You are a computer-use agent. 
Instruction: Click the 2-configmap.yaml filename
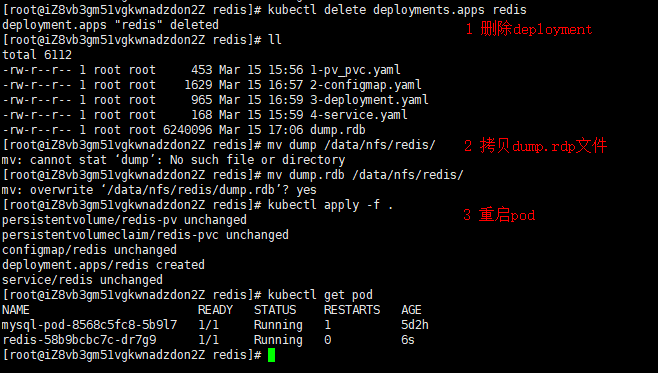[366, 85]
